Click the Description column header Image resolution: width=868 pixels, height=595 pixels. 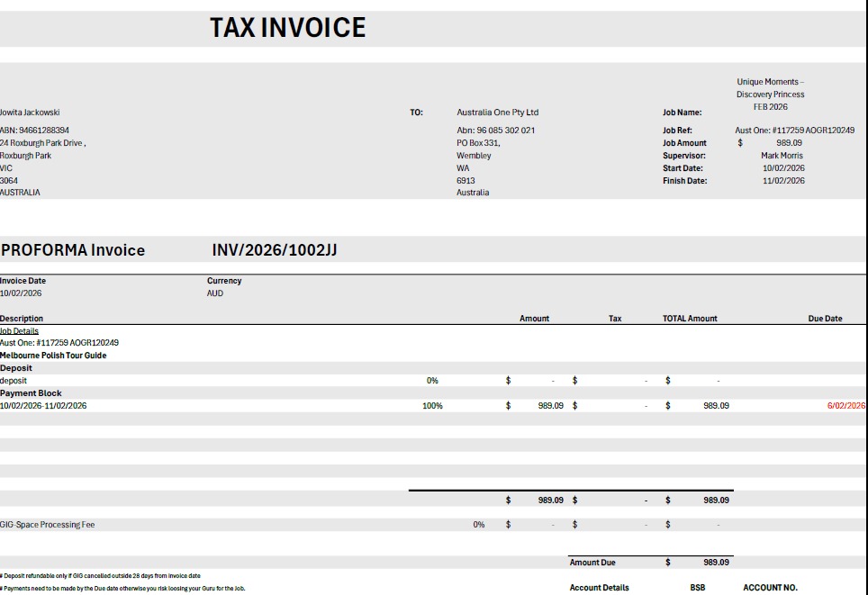[22, 319]
